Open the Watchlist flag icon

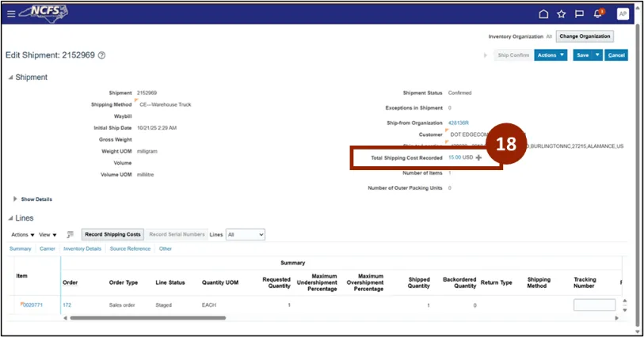[x=579, y=14]
